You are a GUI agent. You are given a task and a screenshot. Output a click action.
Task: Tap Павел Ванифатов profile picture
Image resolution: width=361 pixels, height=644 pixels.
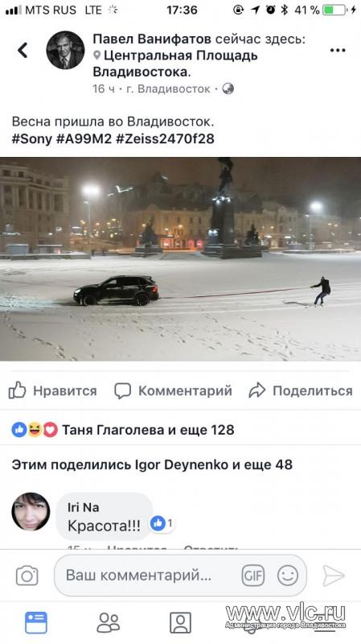click(65, 50)
